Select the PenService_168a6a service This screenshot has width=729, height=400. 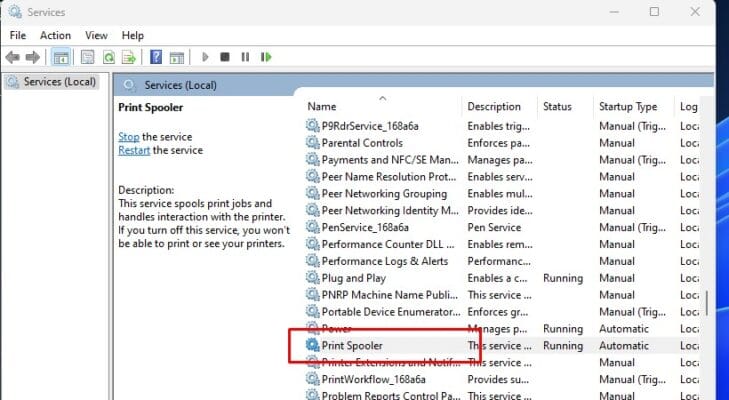502,227
